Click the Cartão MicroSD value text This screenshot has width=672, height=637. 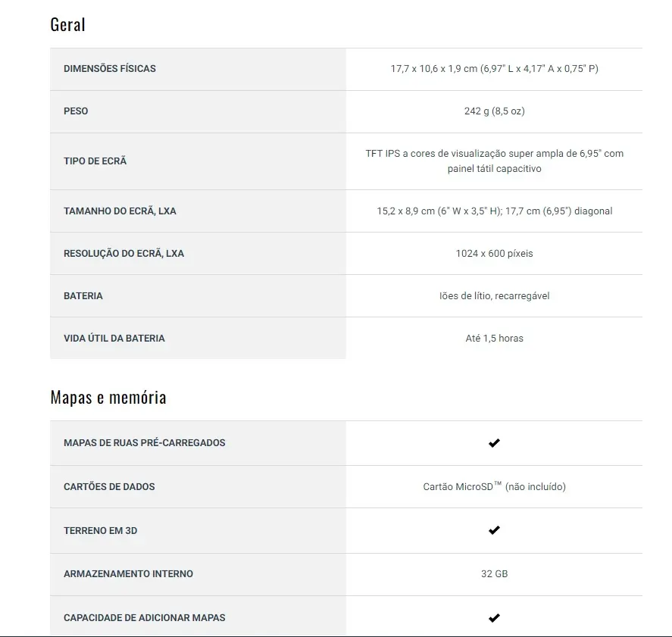[x=494, y=486]
